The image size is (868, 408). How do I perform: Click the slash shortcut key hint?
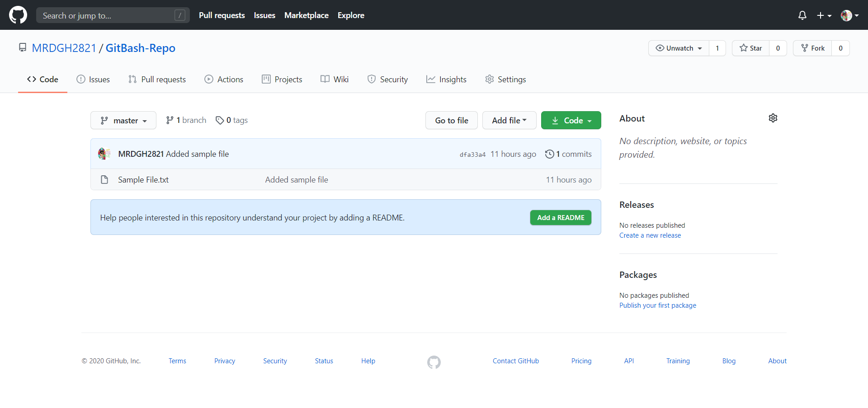pos(180,15)
